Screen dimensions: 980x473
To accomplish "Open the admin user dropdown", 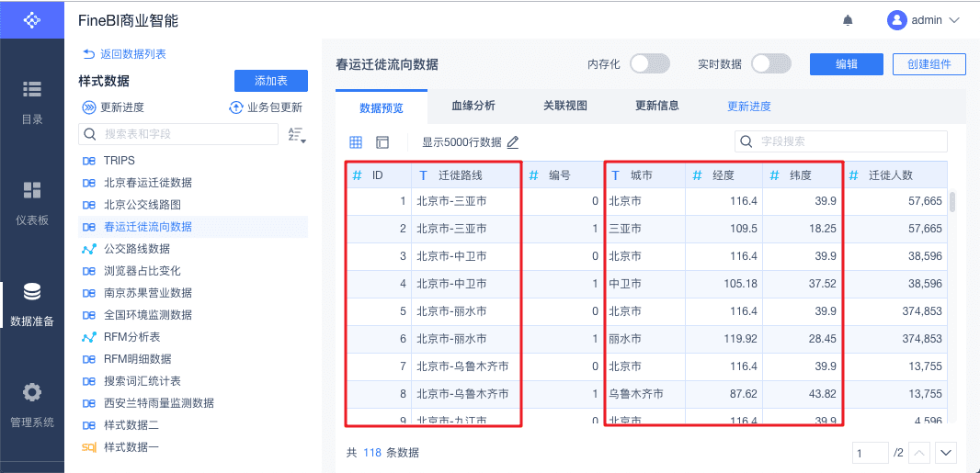I will pyautogui.click(x=923, y=20).
